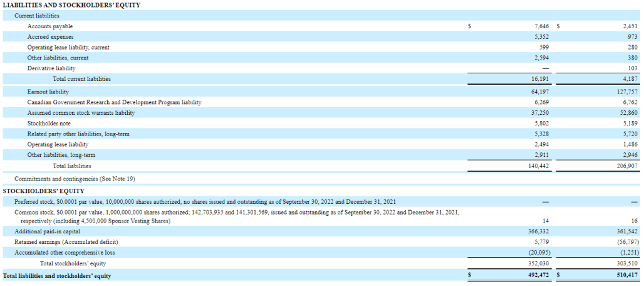This screenshot has height=286, width=644.
Task: Select the 'Total liabilities' label
Action: [72, 166]
